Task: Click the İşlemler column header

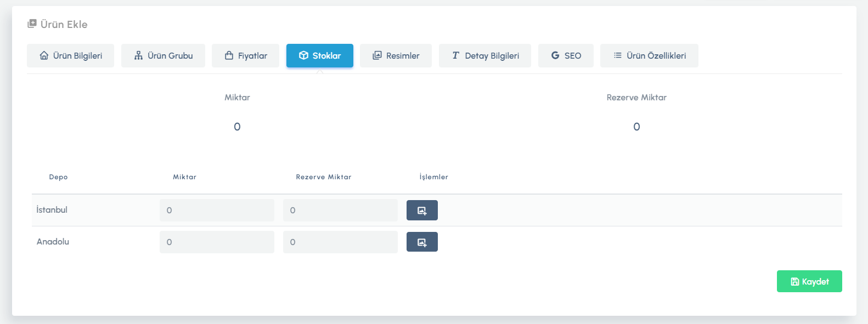Action: point(433,177)
